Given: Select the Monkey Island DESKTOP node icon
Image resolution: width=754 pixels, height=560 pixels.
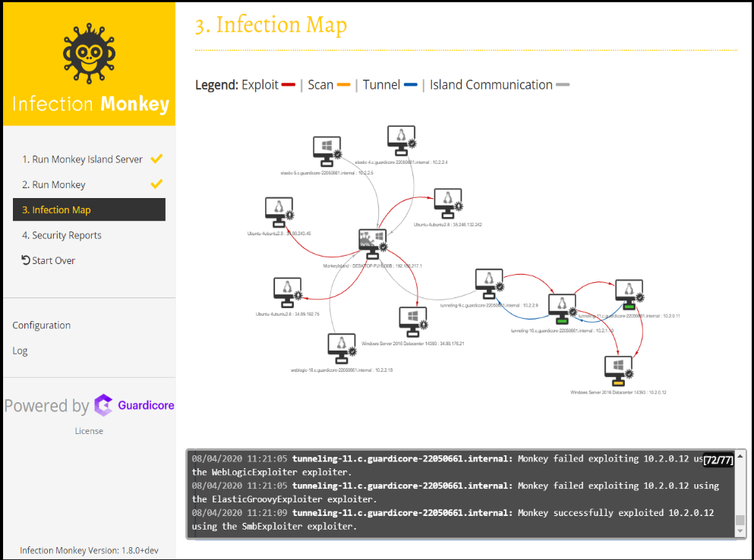Looking at the screenshot, I should pyautogui.click(x=373, y=244).
